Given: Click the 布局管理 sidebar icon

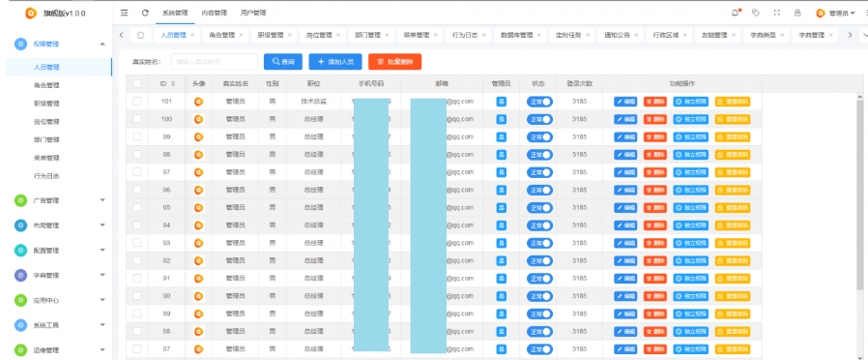Looking at the screenshot, I should click(x=20, y=225).
